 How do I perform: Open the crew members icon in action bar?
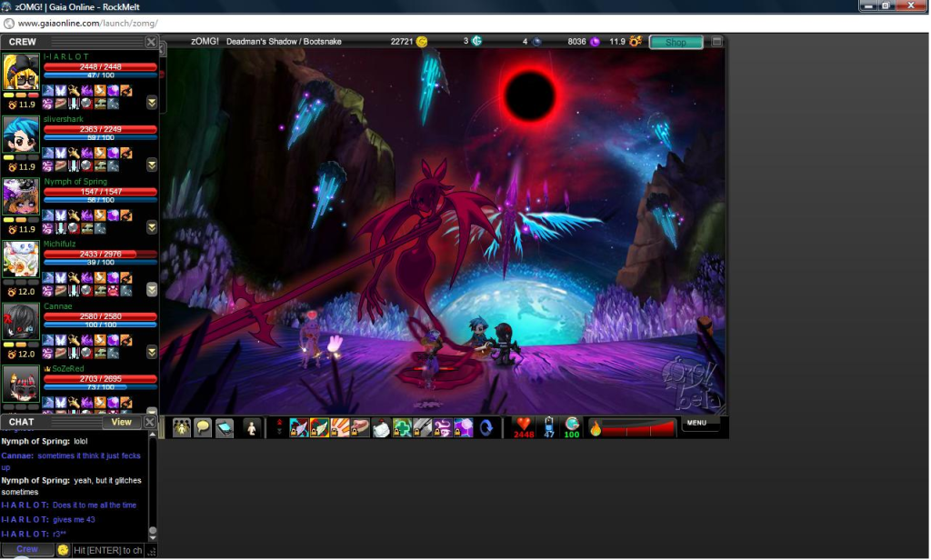181,427
